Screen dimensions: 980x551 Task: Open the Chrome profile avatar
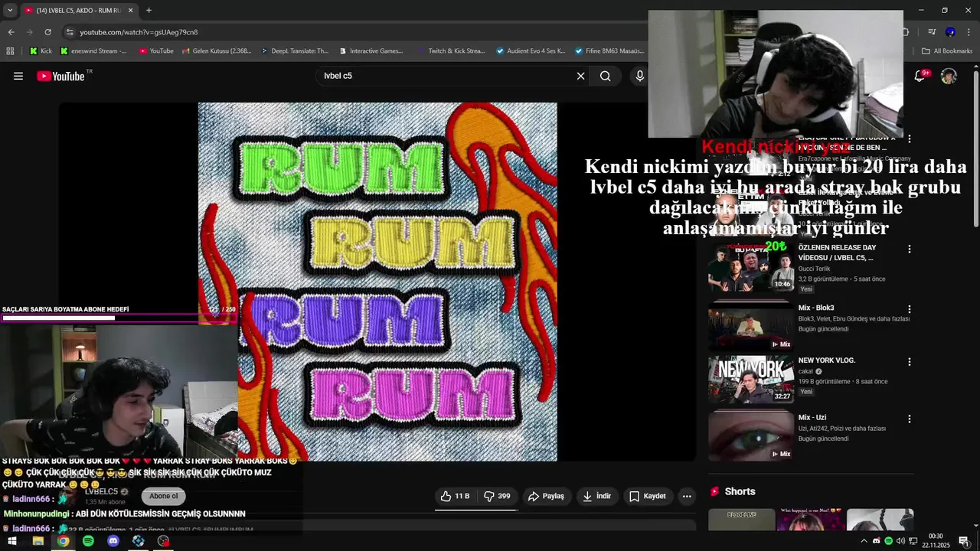click(x=950, y=32)
